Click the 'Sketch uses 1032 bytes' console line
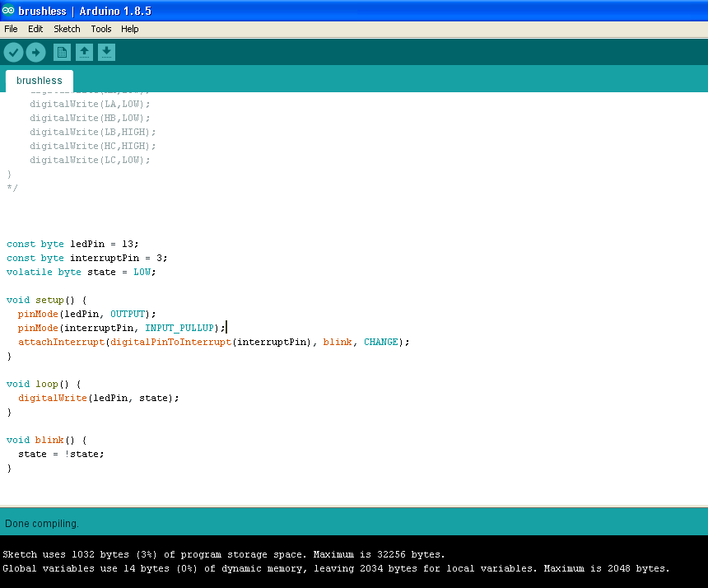This screenshot has width=708, height=588. pyautogui.click(x=223, y=554)
